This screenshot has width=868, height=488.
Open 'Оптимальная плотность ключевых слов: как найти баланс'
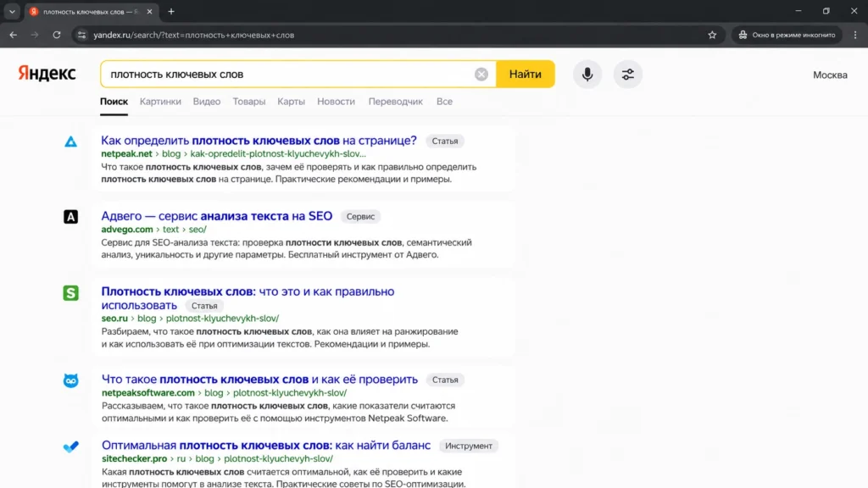pos(265,446)
